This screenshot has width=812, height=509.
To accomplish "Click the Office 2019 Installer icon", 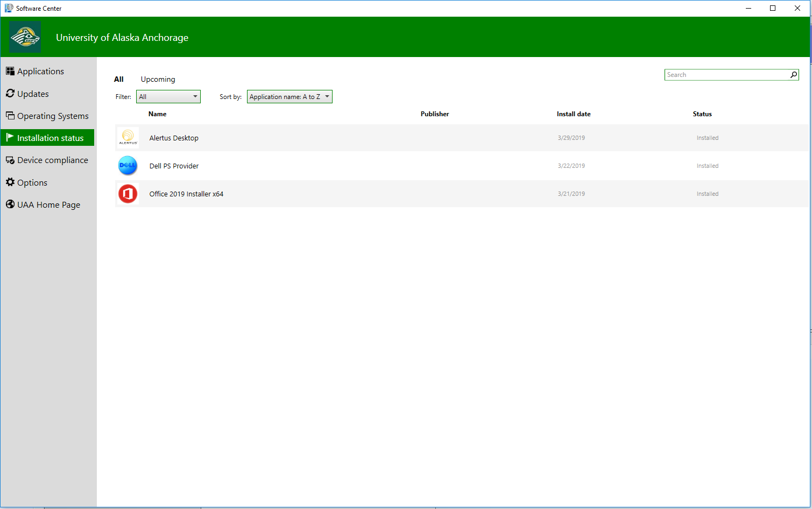I will (128, 194).
